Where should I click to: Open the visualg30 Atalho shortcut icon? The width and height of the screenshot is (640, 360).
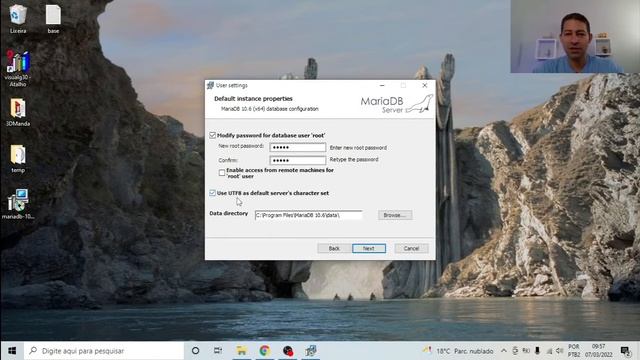[18, 68]
